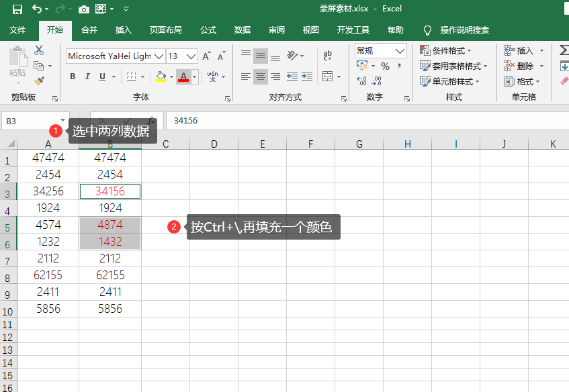569x392 pixels.
Task: Toggle underline formatting
Action: (102, 77)
